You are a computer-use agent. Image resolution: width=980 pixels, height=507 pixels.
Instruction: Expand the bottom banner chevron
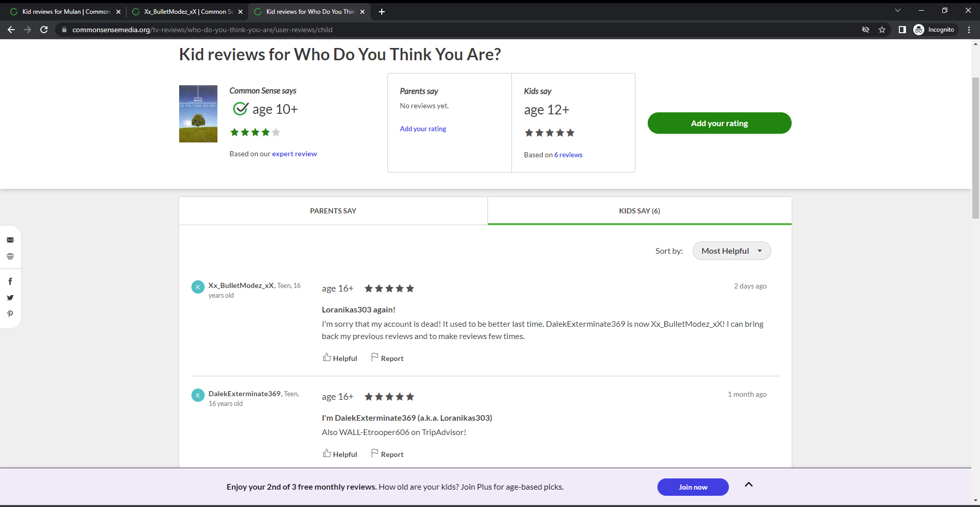point(748,485)
